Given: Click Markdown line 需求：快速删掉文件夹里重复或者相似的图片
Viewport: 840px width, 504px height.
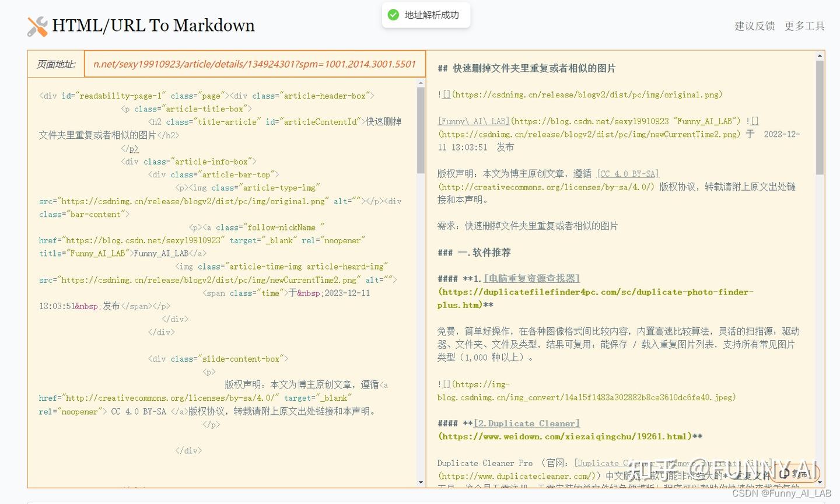Looking at the screenshot, I should (x=527, y=226).
